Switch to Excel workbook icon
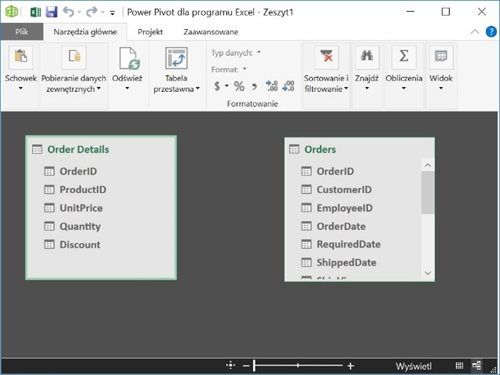The height and width of the screenshot is (375, 500). (x=35, y=12)
